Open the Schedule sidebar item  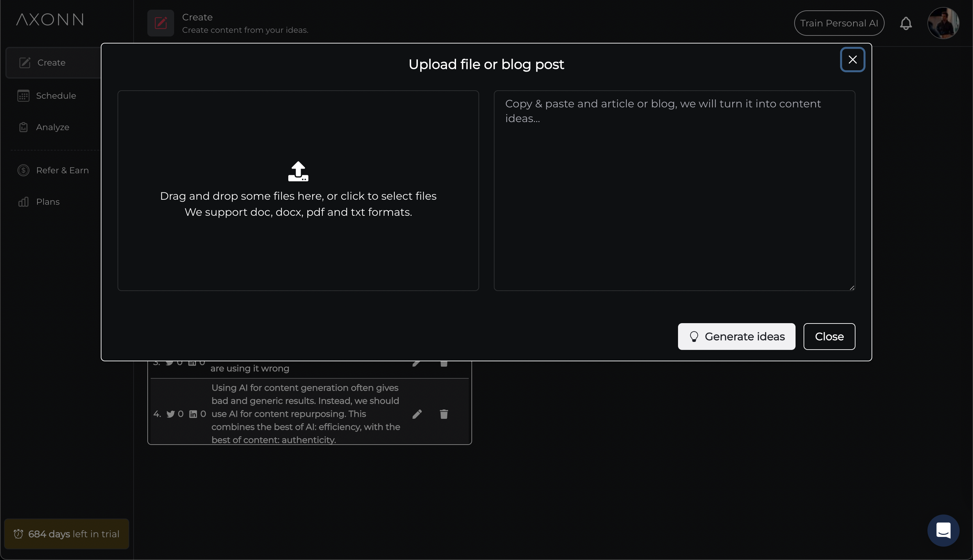point(56,96)
